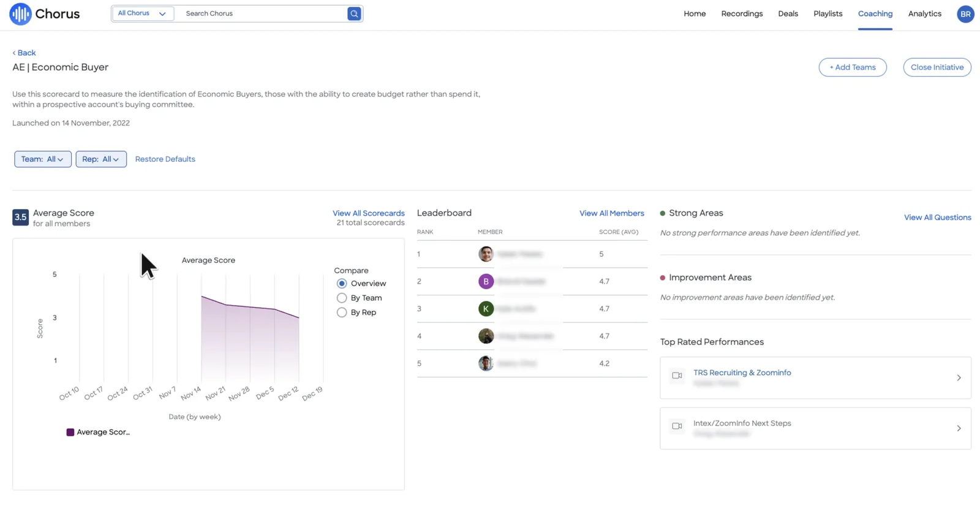
Task: Click avatar photo of rank 4 member
Action: click(486, 336)
